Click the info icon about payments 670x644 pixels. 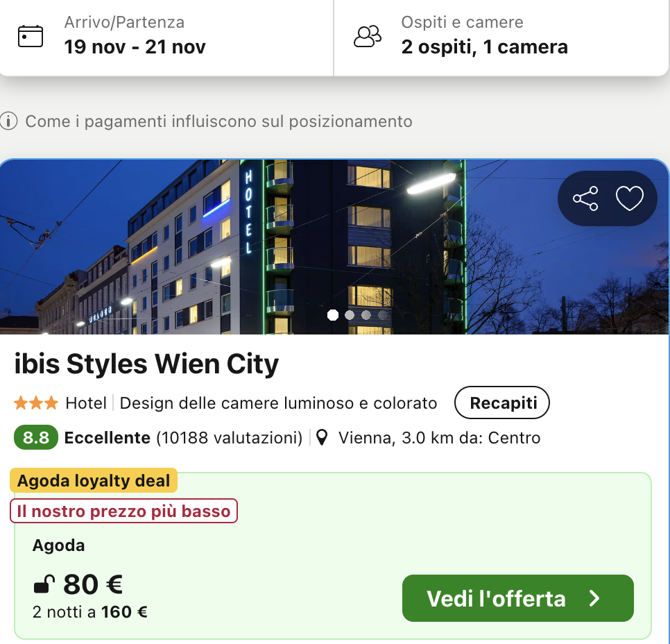[8, 121]
